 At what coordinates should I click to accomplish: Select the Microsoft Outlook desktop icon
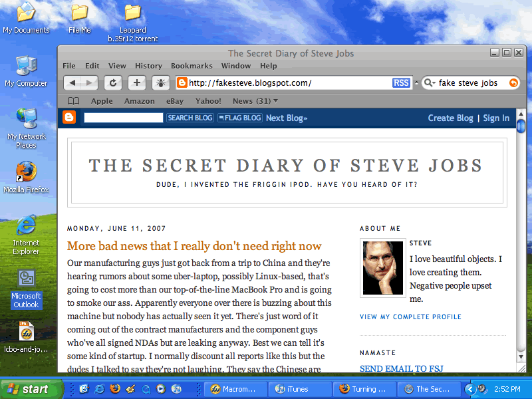26,289
